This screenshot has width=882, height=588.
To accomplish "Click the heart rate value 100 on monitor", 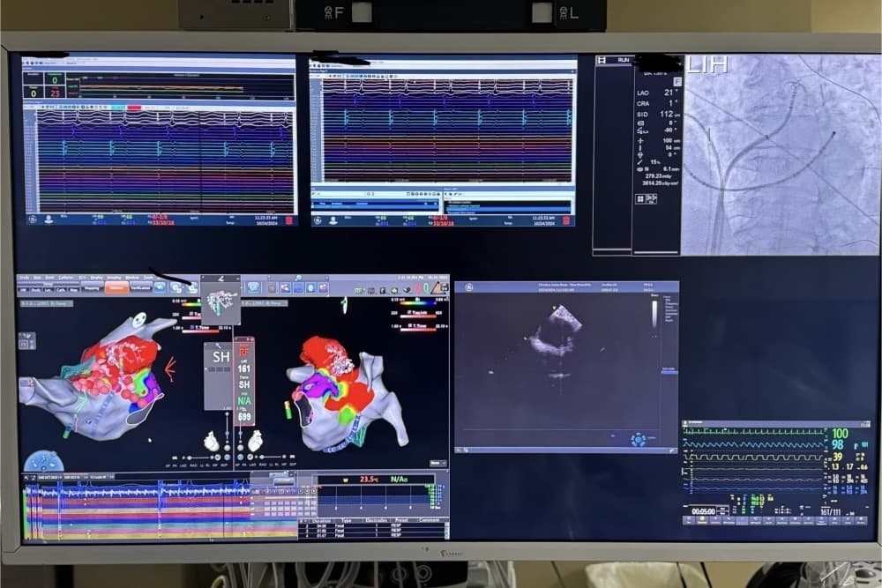I will 840,434.
